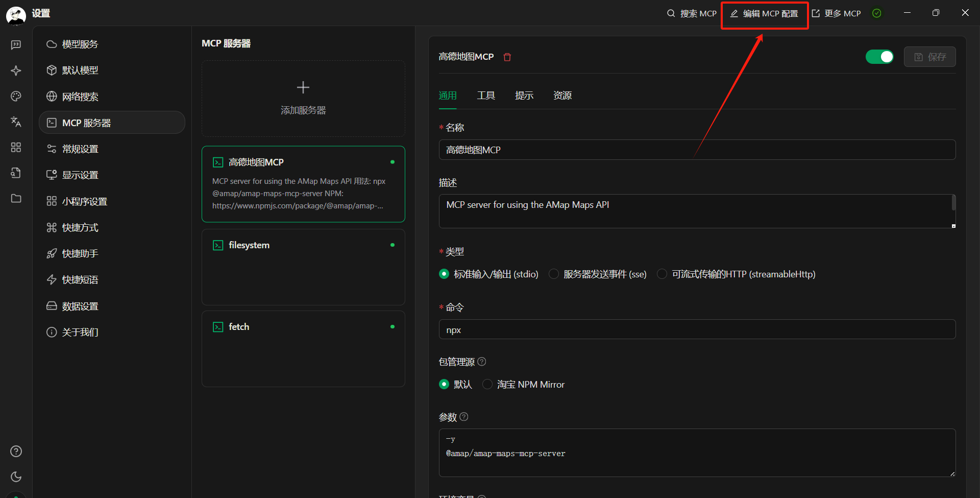The height and width of the screenshot is (498, 980).
Task: Switch to the 资源 tab
Action: tap(562, 96)
